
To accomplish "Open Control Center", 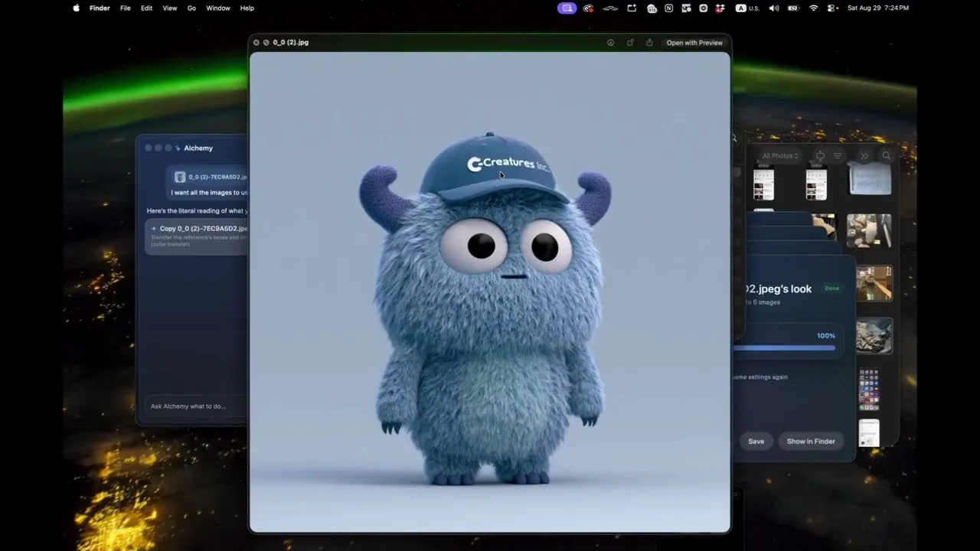I will [832, 8].
